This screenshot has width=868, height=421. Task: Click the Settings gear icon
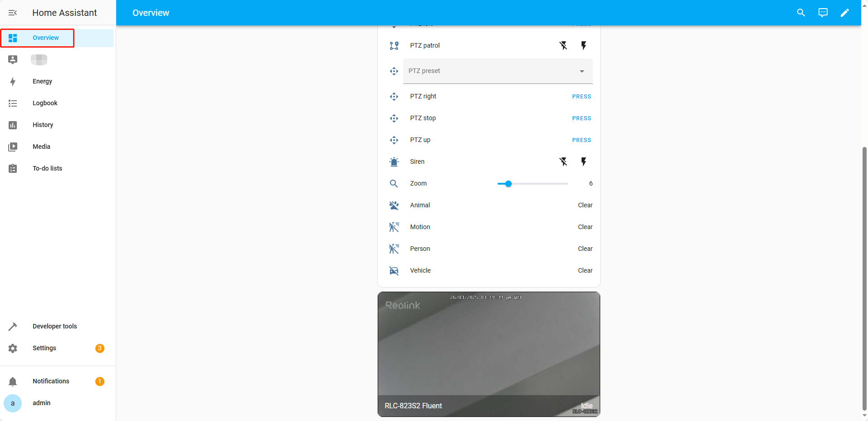tap(13, 348)
